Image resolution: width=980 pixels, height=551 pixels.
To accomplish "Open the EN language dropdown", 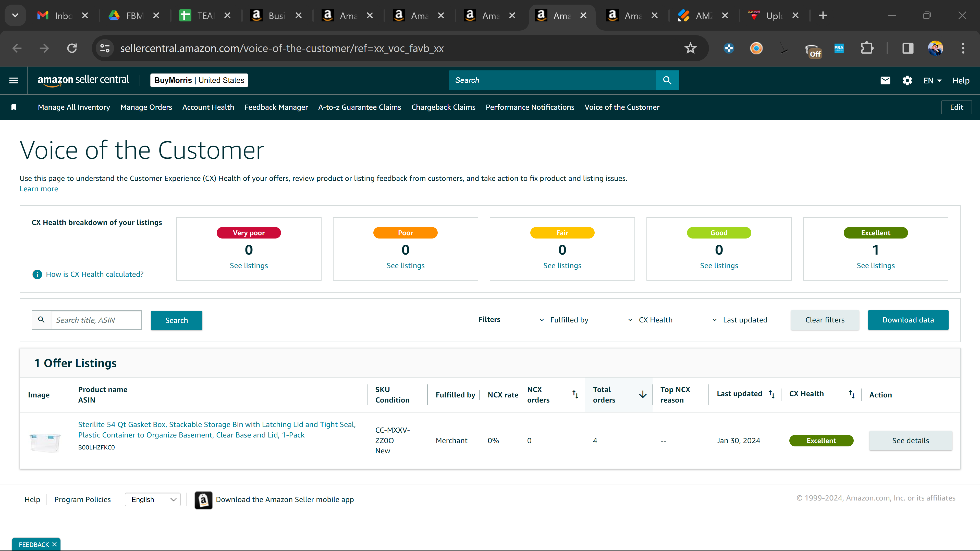I will 932,81.
